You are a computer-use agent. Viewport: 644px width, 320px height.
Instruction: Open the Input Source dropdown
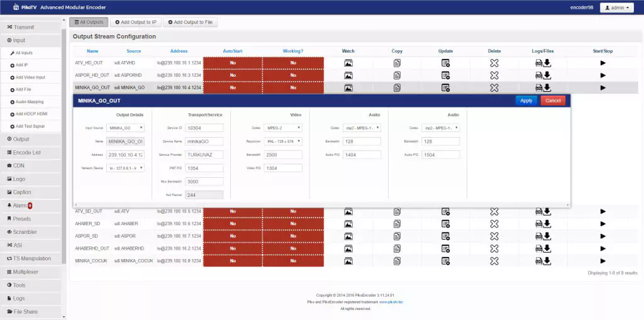click(x=125, y=128)
